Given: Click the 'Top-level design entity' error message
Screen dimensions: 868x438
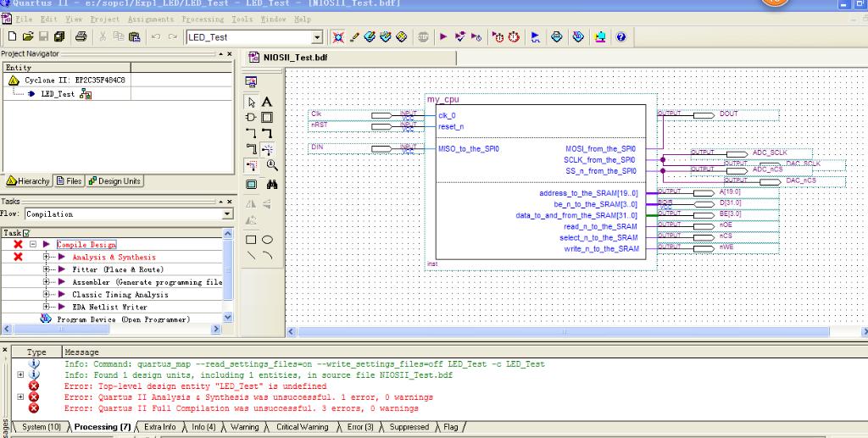Looking at the screenshot, I should coord(196,386).
